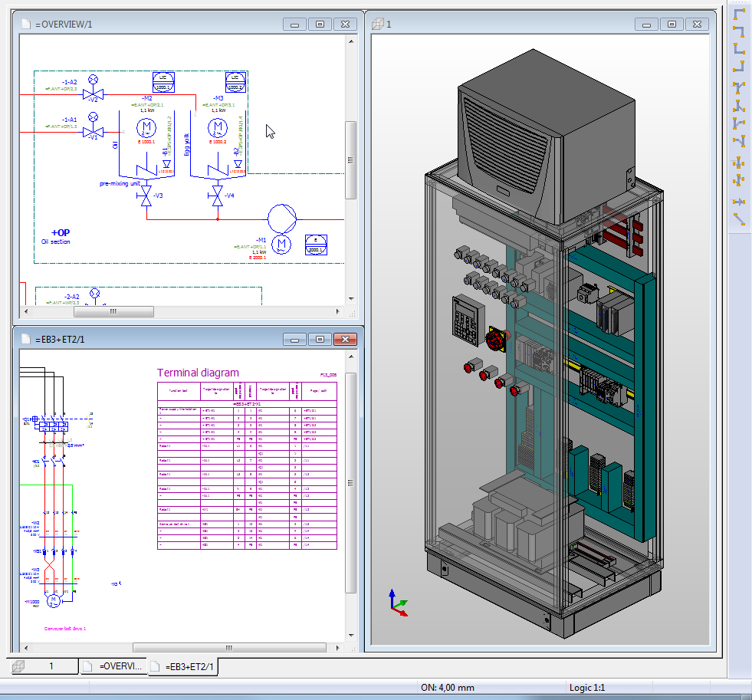
Task: Select motor -M3 symbol in the overview
Action: 218,128
